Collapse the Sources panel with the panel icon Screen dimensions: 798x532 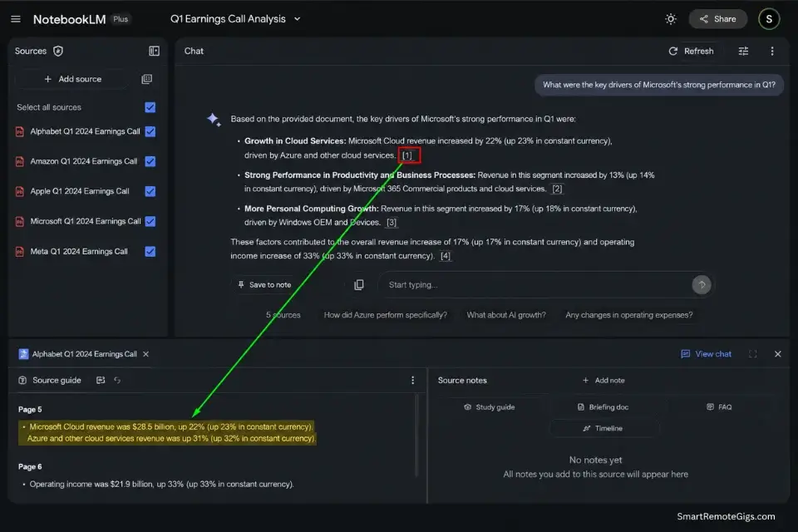(x=154, y=51)
